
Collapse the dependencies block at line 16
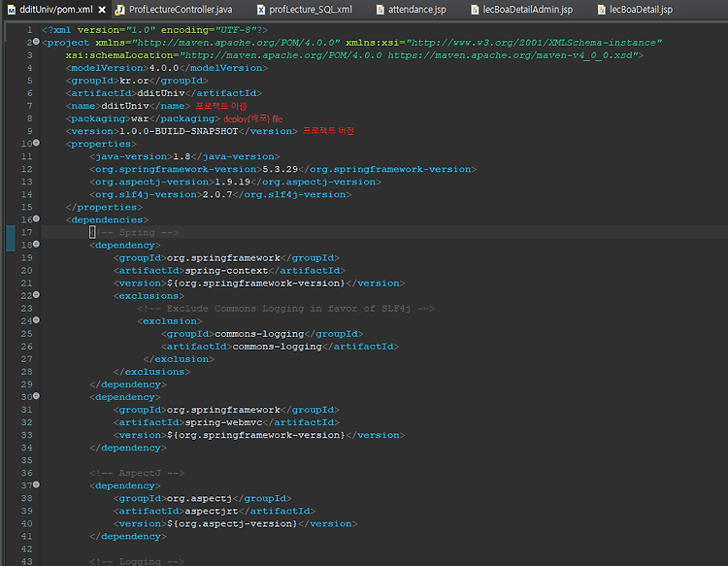36,218
